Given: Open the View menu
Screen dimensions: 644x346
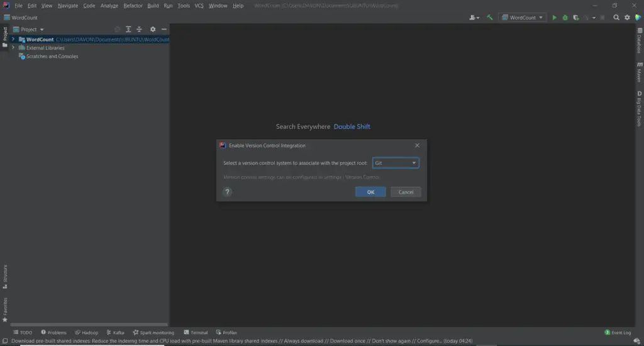Looking at the screenshot, I should click(47, 6).
